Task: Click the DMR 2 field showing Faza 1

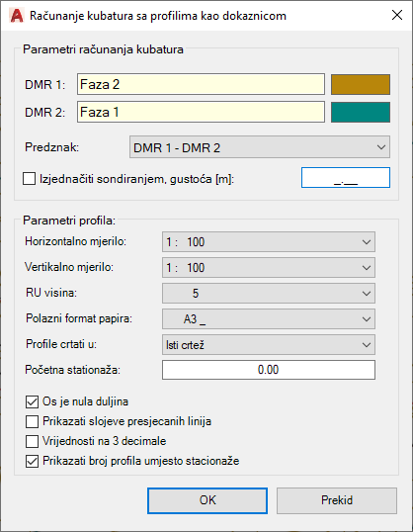Action: (201, 112)
